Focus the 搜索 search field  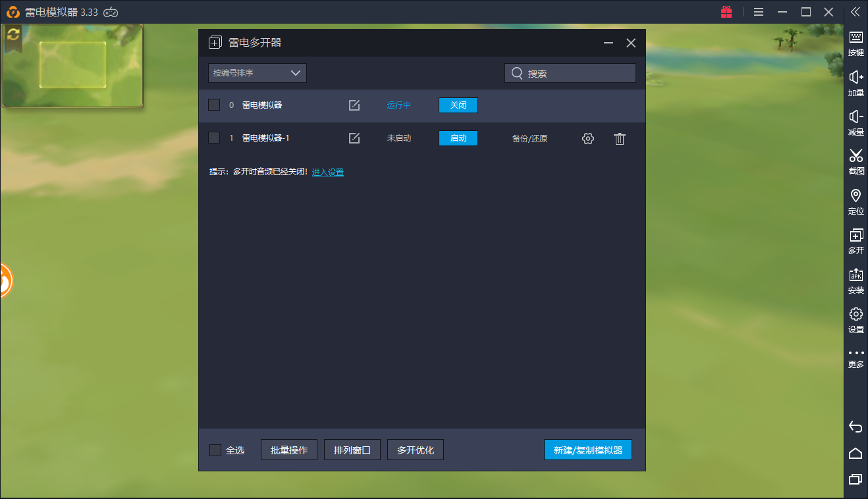[570, 73]
